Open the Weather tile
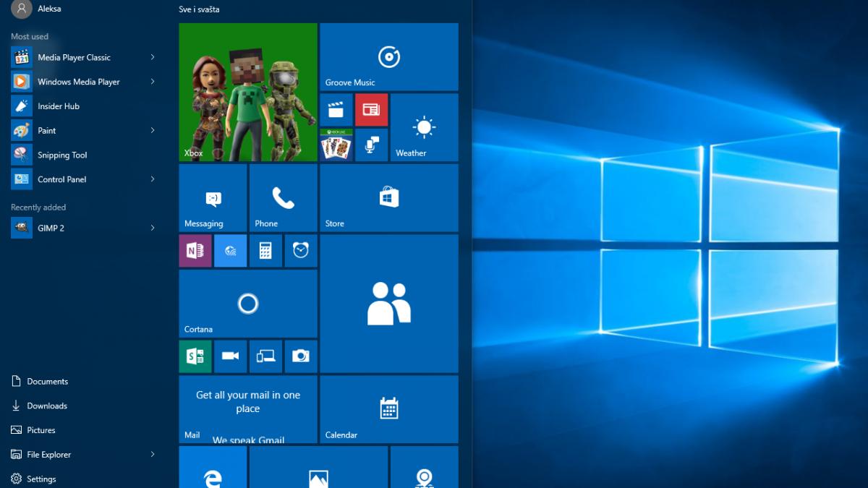The height and width of the screenshot is (488, 868). point(424,127)
